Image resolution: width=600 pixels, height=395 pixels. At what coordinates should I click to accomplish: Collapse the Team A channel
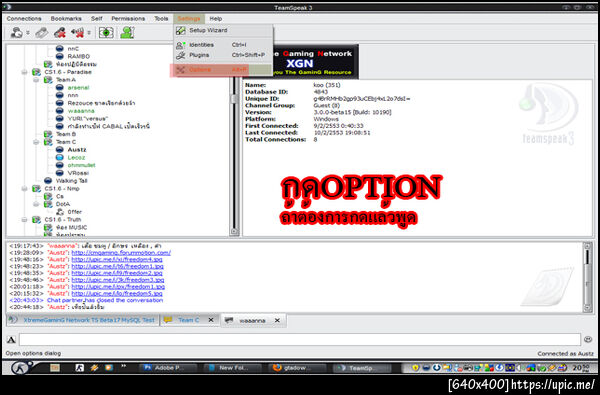(36, 80)
